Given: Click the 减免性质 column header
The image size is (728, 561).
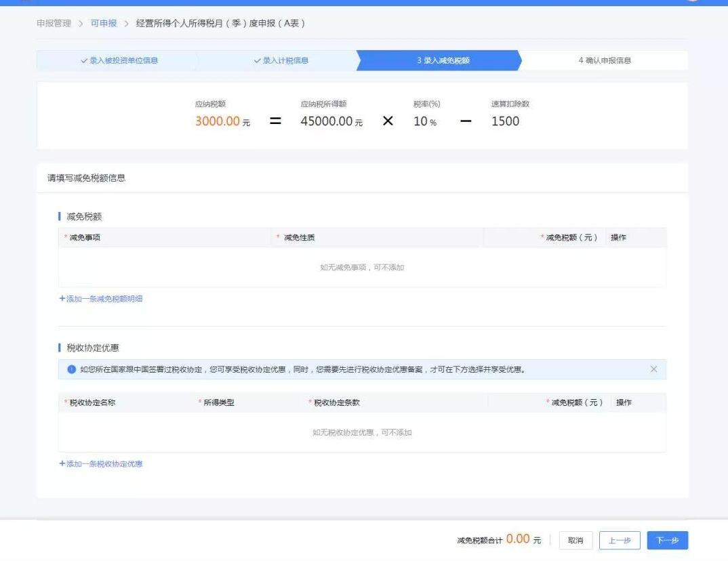Looking at the screenshot, I should coord(299,237).
